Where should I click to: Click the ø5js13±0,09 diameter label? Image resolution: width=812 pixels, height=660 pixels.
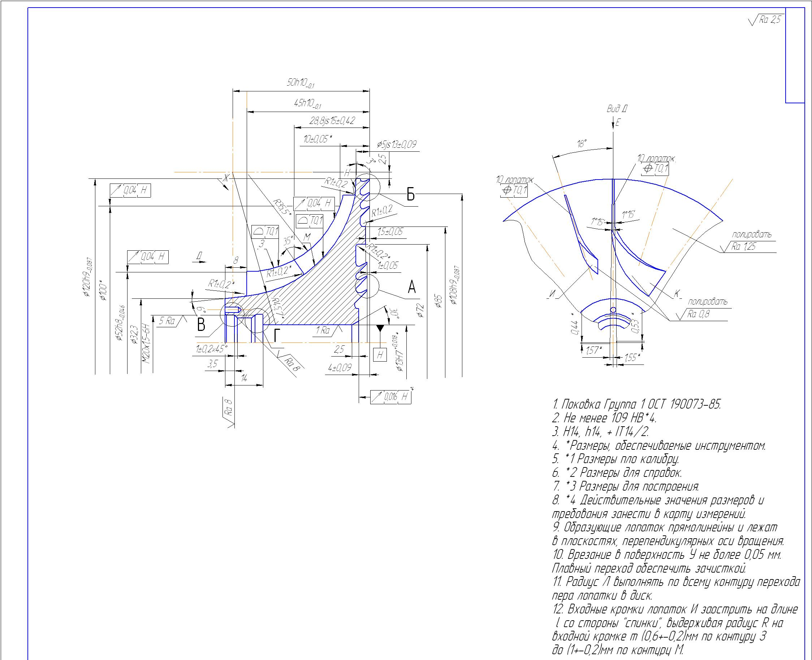click(397, 145)
